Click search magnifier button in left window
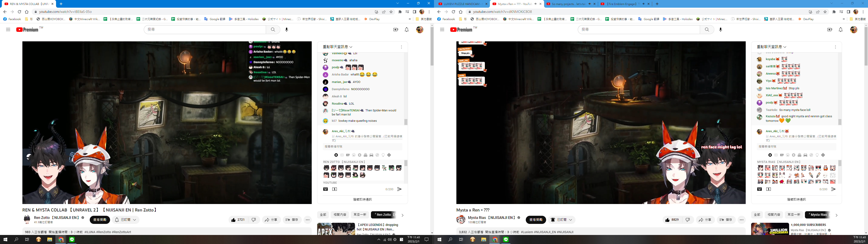This screenshot has width=868, height=244. [x=273, y=30]
